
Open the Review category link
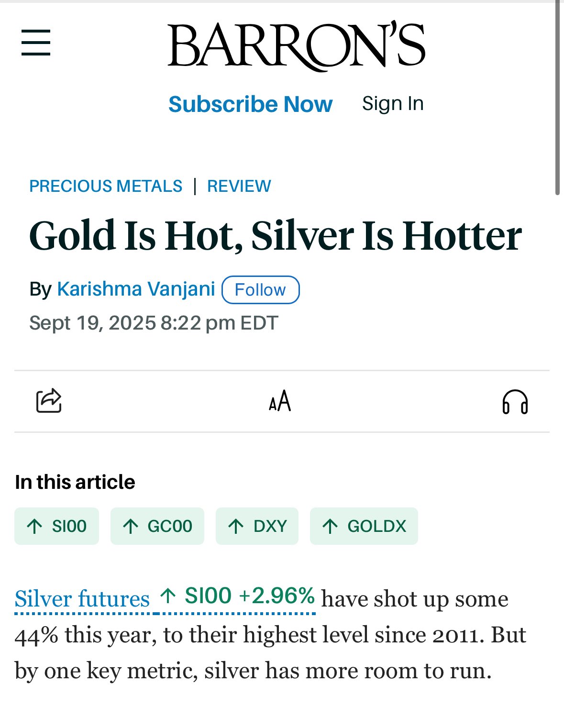click(239, 186)
